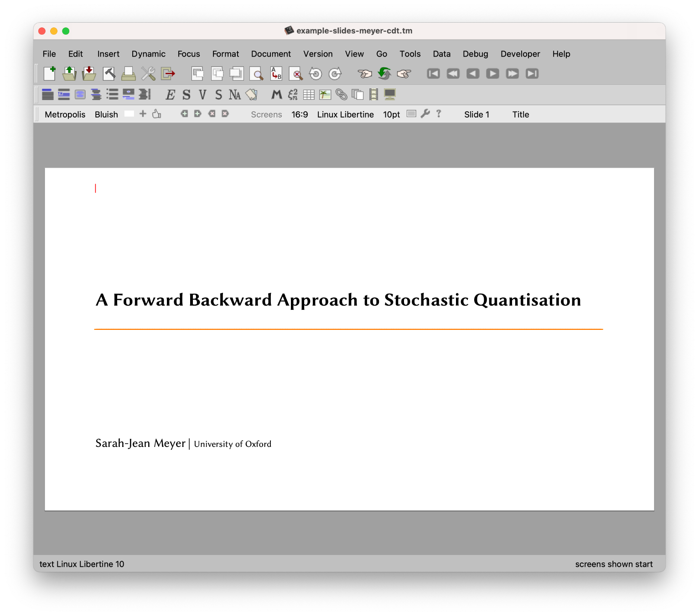Click the copy selection icon
This screenshot has height=616, width=699.
[217, 73]
